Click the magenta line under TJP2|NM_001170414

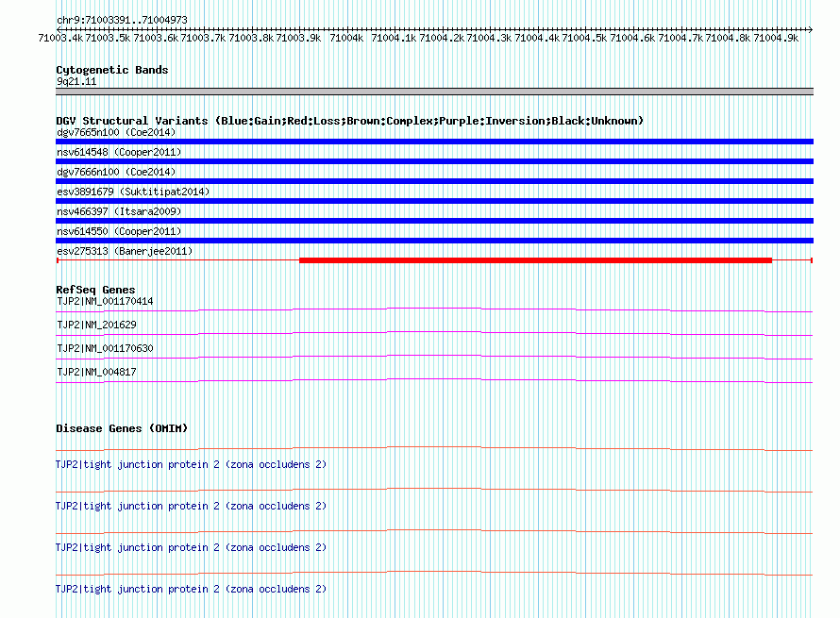pyautogui.click(x=434, y=309)
